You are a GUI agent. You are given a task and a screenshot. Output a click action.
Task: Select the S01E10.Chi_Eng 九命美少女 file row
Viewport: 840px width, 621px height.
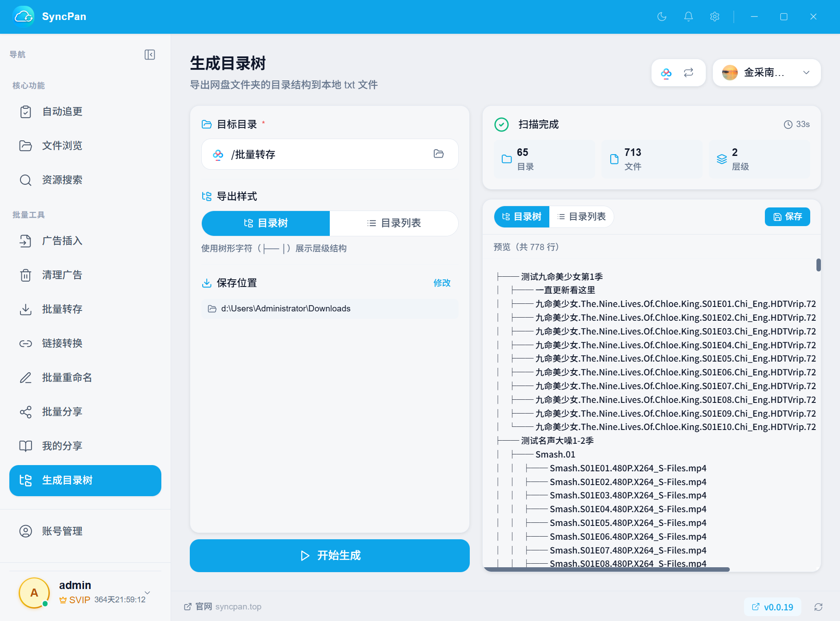(x=676, y=427)
